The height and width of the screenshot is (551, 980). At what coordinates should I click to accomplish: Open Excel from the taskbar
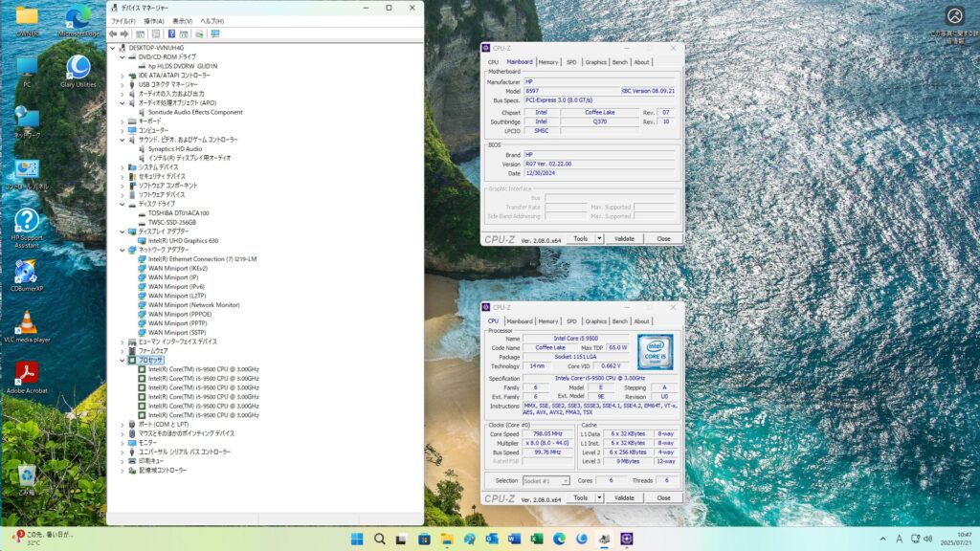(538, 539)
